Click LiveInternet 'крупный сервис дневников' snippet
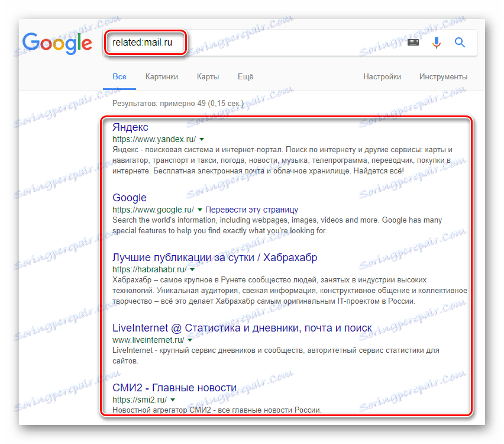This screenshot has height=444, width=504. tap(276, 356)
